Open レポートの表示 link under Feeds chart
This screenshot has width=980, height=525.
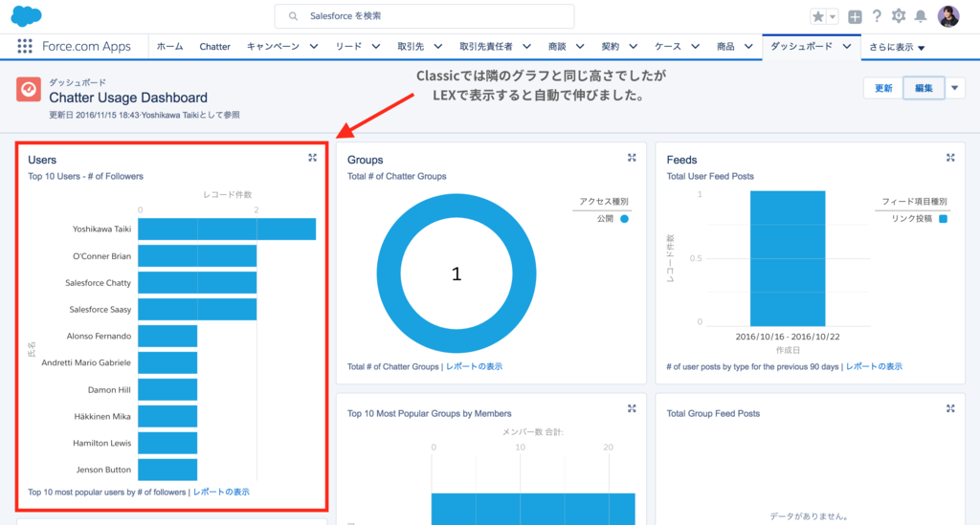(x=874, y=366)
